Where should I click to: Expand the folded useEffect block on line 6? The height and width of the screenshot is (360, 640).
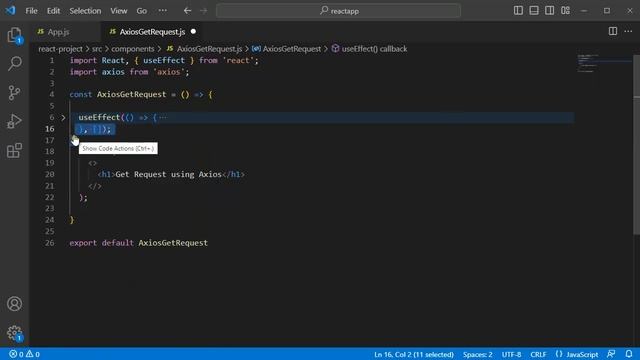click(63, 118)
